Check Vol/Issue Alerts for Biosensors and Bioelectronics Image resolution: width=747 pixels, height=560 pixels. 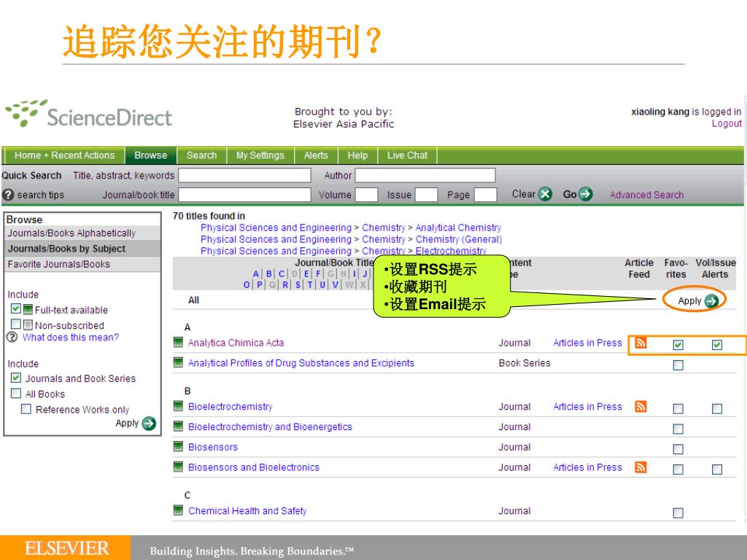[716, 470]
